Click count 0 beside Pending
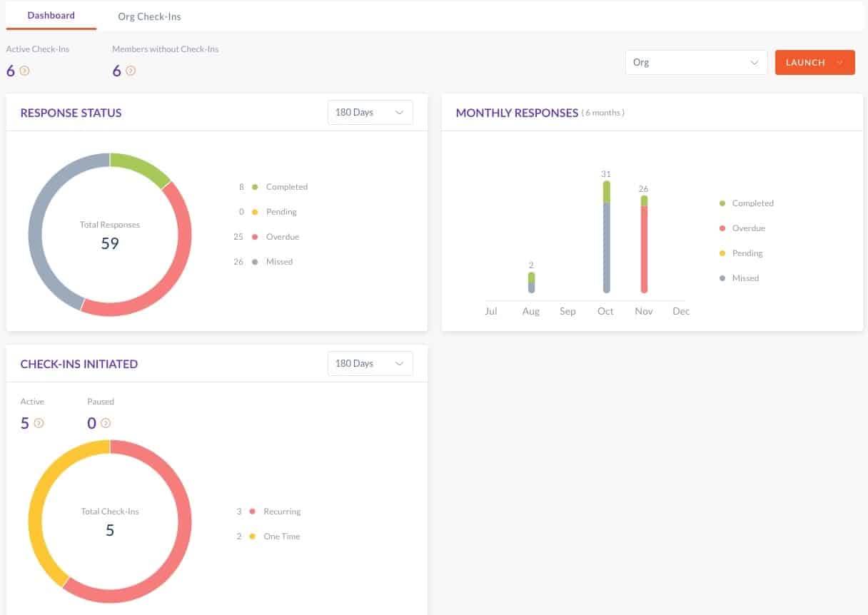868x615 pixels. point(241,212)
